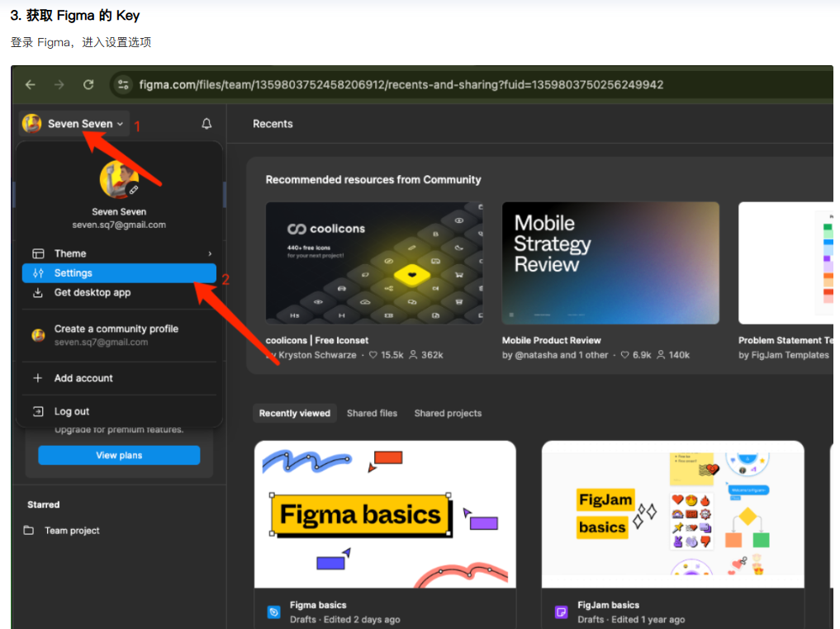This screenshot has height=629, width=840.
Task: Click author Kryston Schwarze
Action: pyautogui.click(x=317, y=355)
